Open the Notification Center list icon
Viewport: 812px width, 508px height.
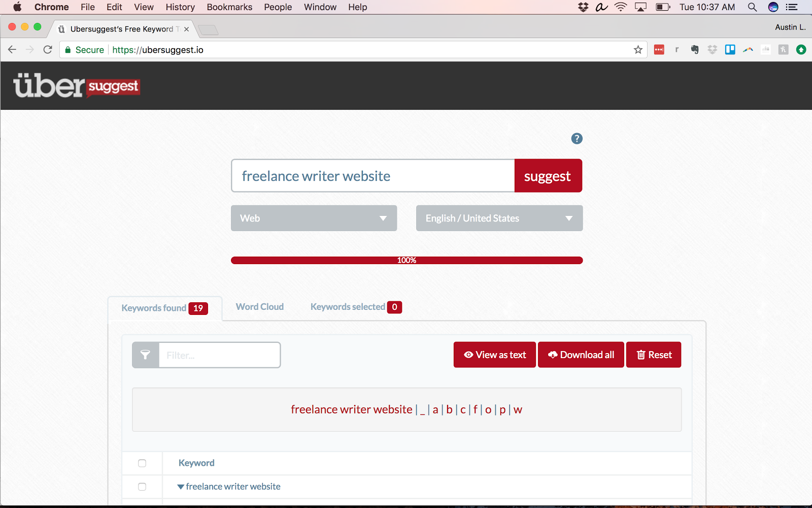coord(792,7)
